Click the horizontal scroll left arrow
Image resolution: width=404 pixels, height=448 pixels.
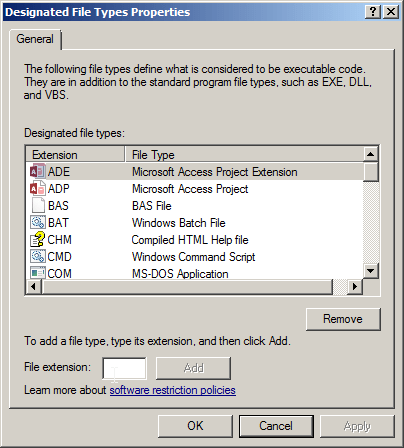tap(34, 286)
